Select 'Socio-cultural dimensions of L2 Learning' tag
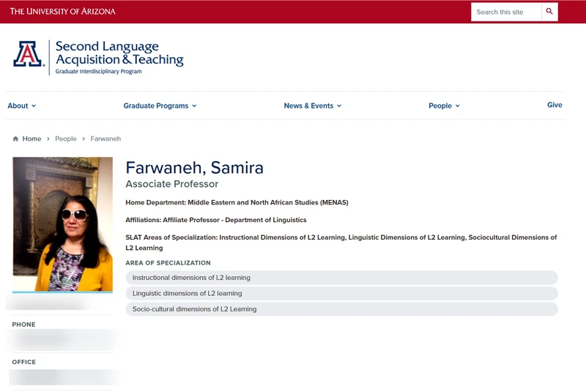586x392 pixels. [x=341, y=309]
